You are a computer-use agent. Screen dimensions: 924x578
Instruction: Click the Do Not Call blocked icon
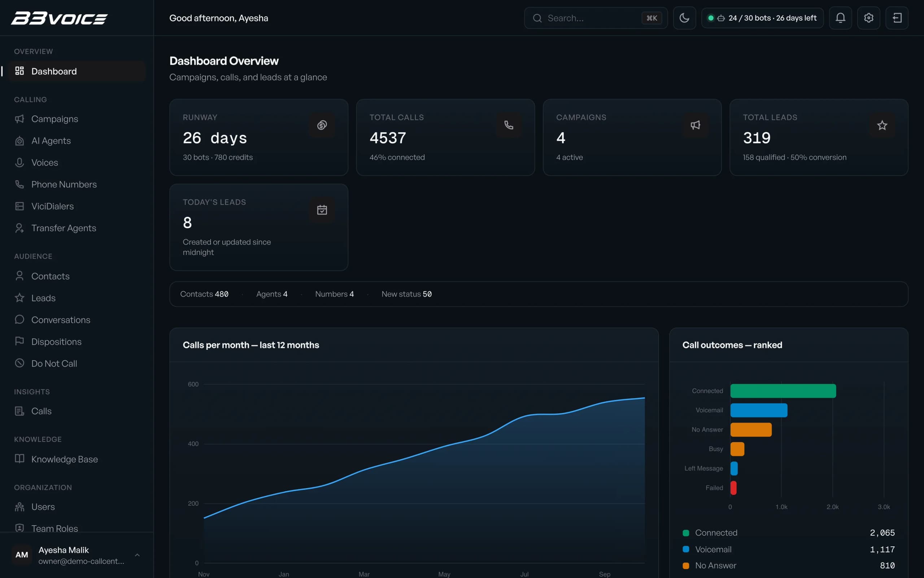pyautogui.click(x=19, y=363)
